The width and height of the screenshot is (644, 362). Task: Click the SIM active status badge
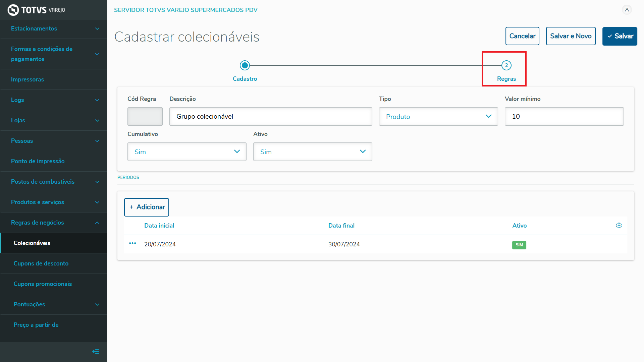click(x=519, y=245)
